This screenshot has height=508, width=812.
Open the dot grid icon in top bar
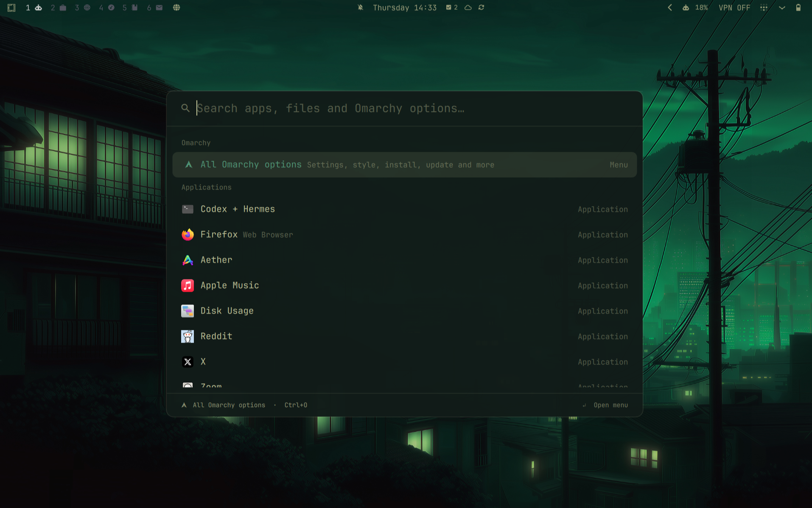(x=764, y=8)
